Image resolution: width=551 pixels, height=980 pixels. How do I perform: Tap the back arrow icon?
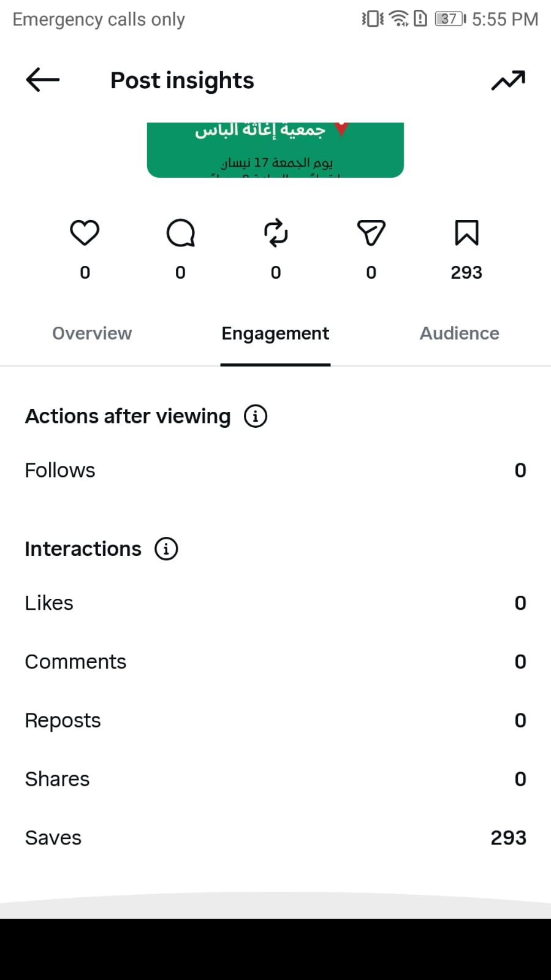click(x=42, y=80)
